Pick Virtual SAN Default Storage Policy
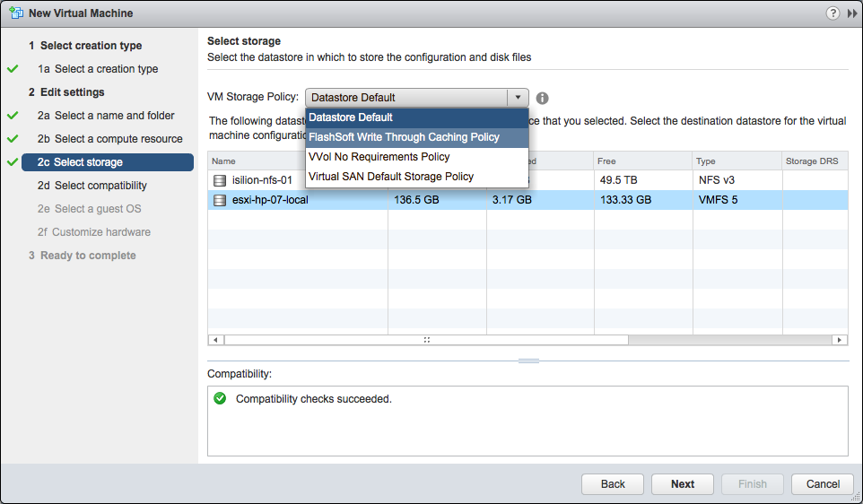The width and height of the screenshot is (863, 504). 390,177
